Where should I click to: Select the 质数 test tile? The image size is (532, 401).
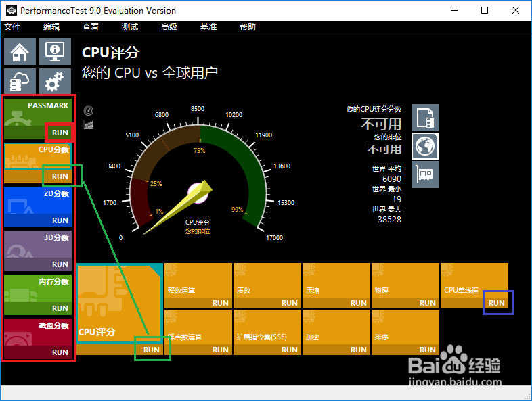267,281
